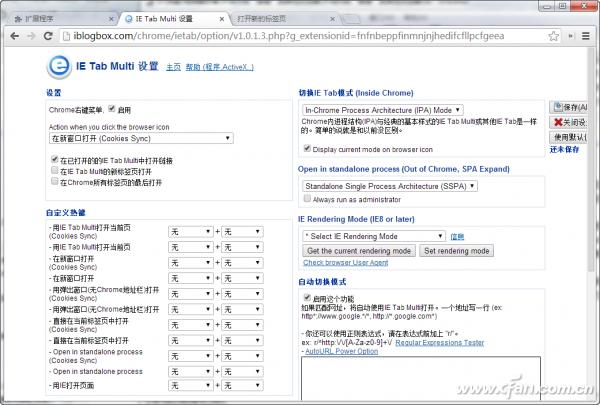Open the 主页 link
The width and height of the screenshot is (600, 405).
(x=173, y=67)
